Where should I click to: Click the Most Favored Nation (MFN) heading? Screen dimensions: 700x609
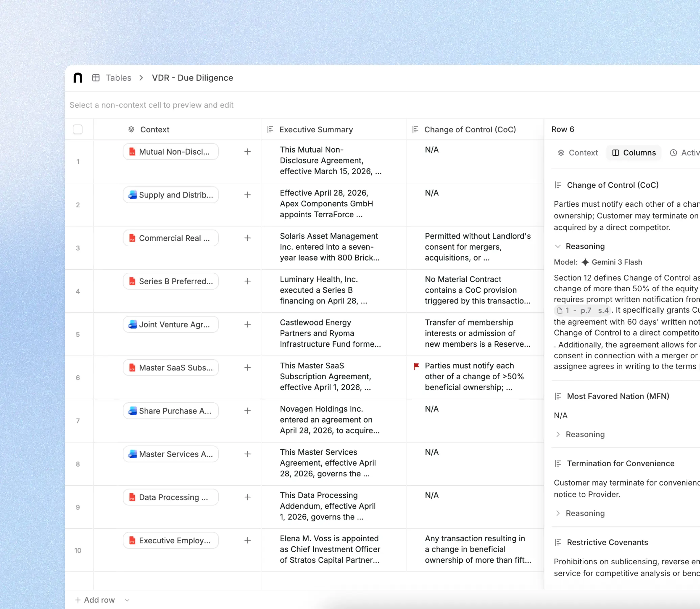pyautogui.click(x=618, y=396)
